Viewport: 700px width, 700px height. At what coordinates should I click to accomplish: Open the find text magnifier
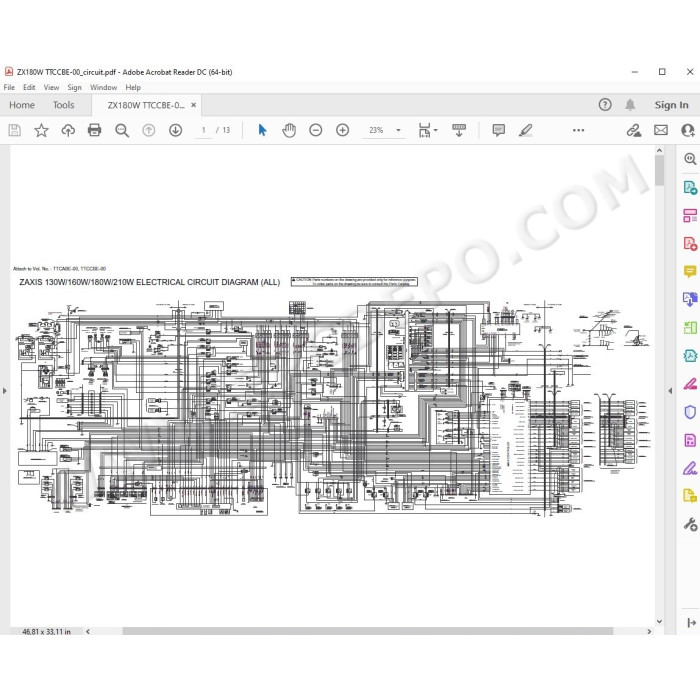122,130
